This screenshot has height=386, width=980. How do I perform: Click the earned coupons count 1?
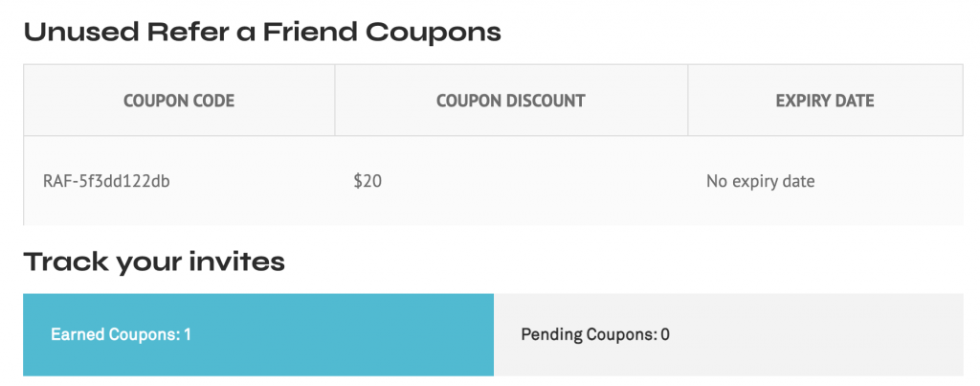coord(188,334)
